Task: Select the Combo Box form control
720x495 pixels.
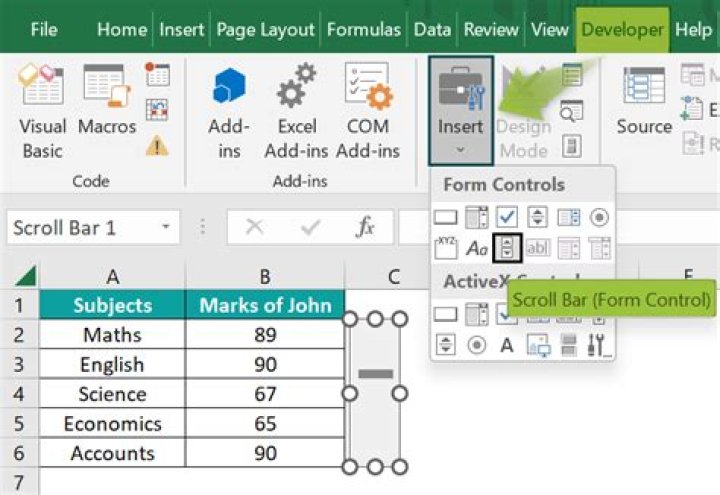Action: pyautogui.click(x=476, y=217)
